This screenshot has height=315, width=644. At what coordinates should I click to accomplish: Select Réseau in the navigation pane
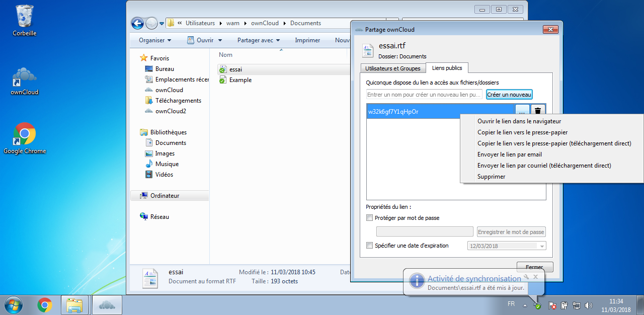pos(159,217)
